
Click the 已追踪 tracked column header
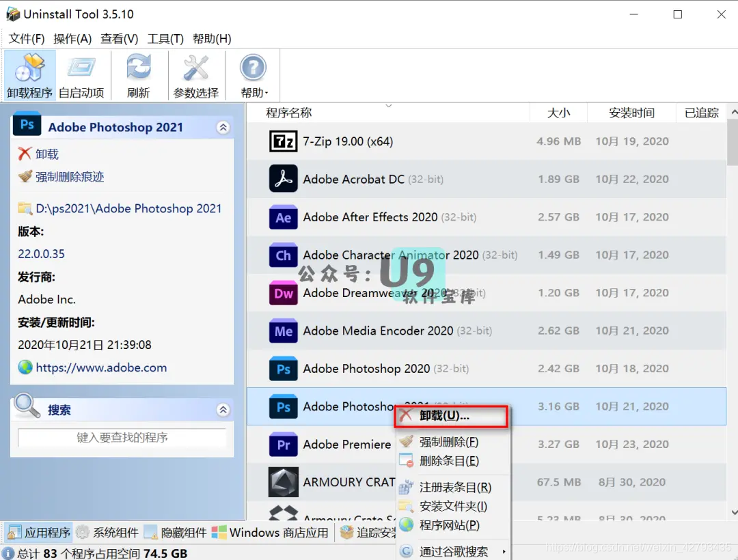(x=701, y=113)
